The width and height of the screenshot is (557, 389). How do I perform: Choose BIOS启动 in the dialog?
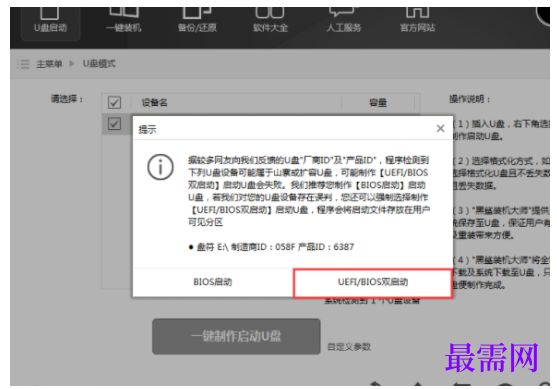pos(213,282)
